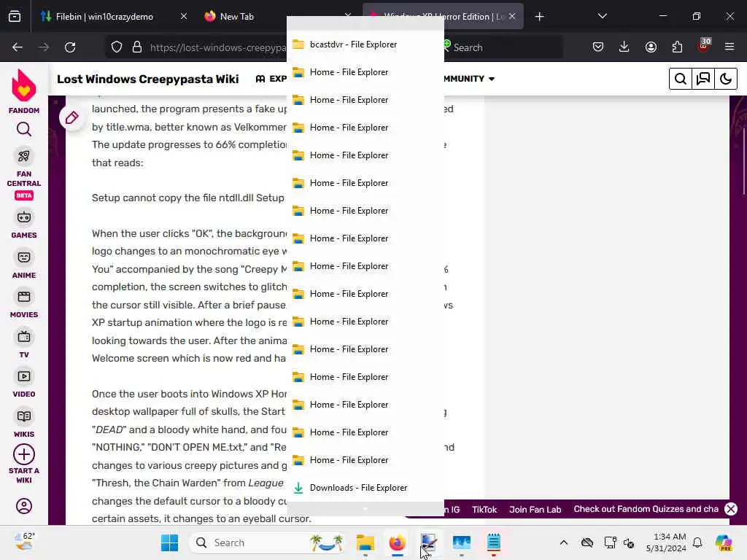Click the Fandom sidebar search icon
This screenshot has width=747, height=560.
[24, 129]
